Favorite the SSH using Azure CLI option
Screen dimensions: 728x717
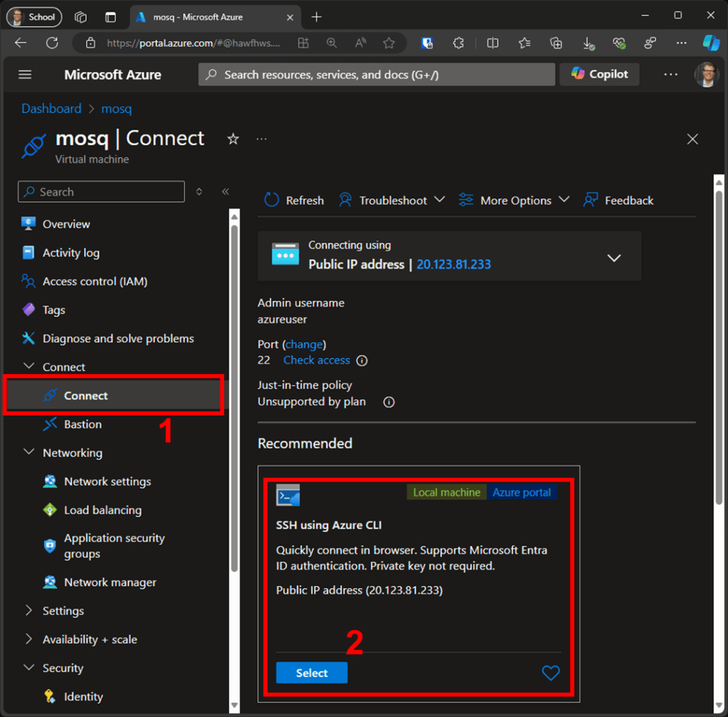coord(551,672)
